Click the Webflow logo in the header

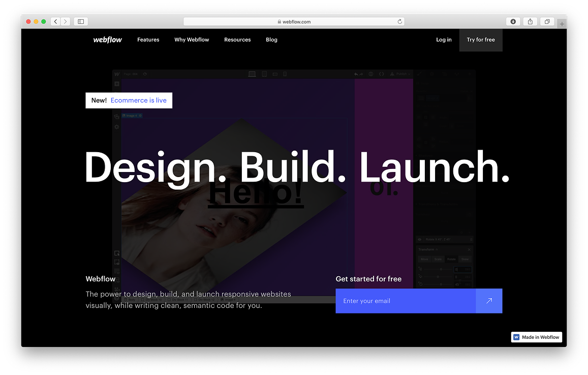(108, 39)
